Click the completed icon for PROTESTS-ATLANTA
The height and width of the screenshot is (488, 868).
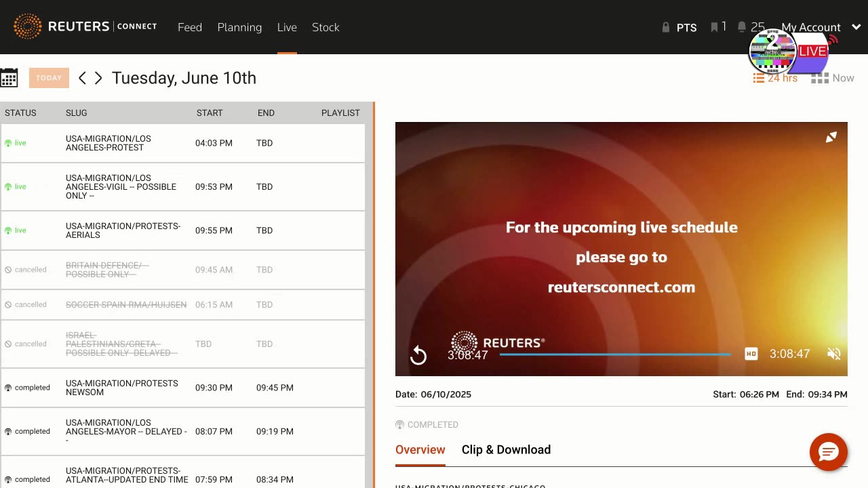8,480
